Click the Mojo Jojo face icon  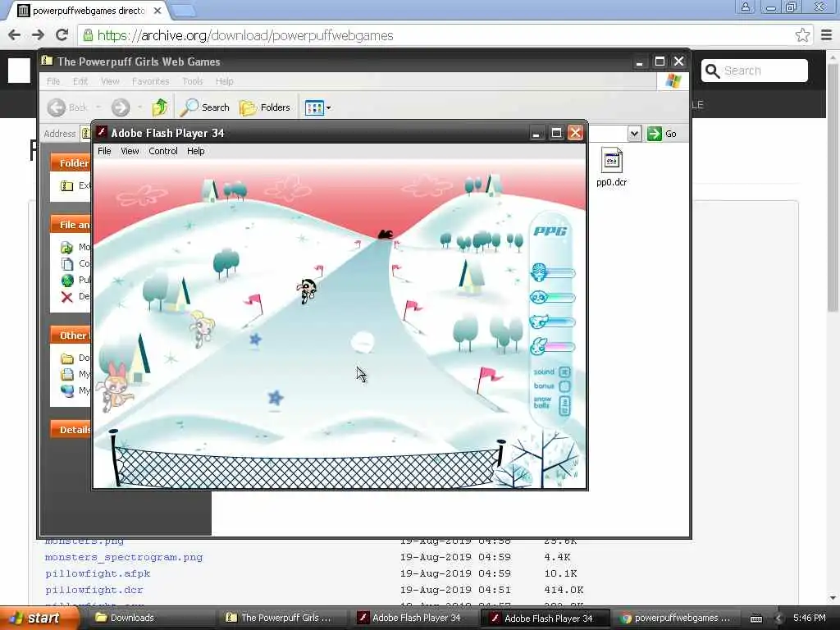click(x=539, y=272)
